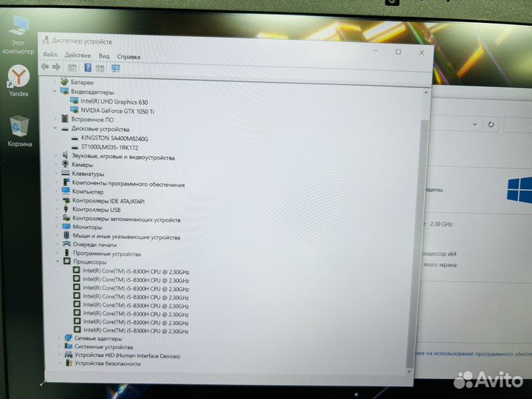The height and width of the screenshot is (399, 532).
Task: Select Intel(R) UHD Graphics 630 adapter
Action: pos(114,101)
